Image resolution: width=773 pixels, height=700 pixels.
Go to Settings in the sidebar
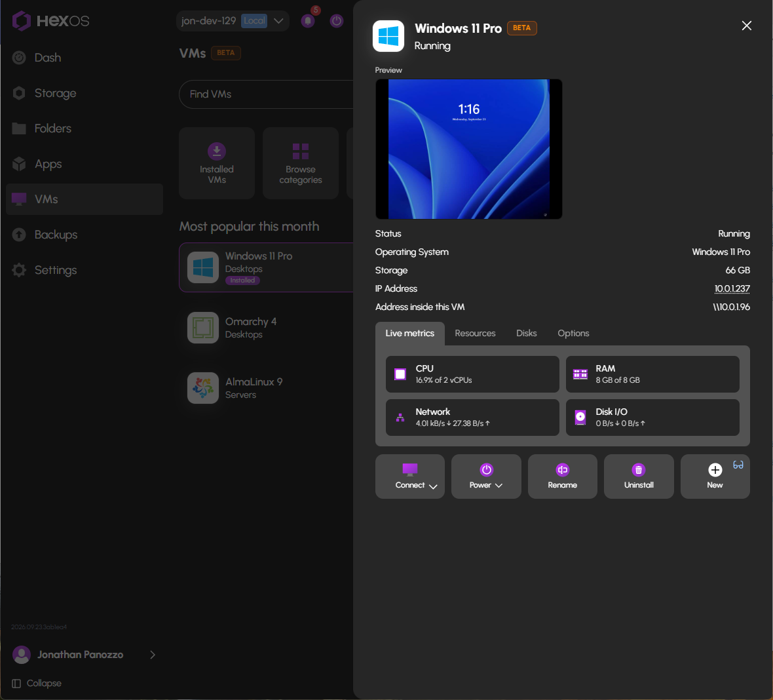coord(85,270)
